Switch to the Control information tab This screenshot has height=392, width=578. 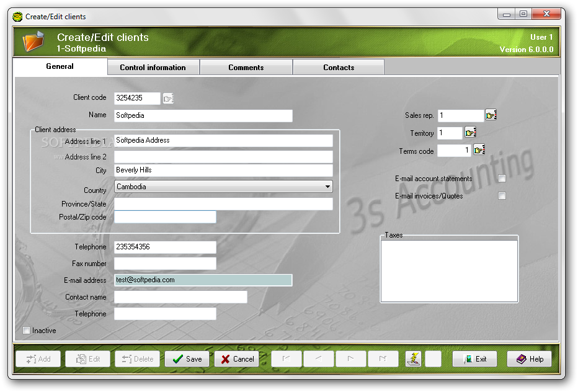pyautogui.click(x=153, y=68)
